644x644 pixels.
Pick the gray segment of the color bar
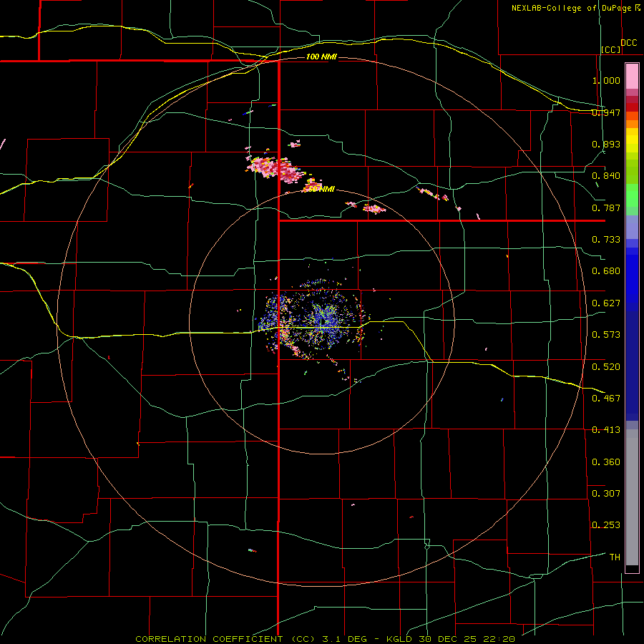(x=632, y=497)
